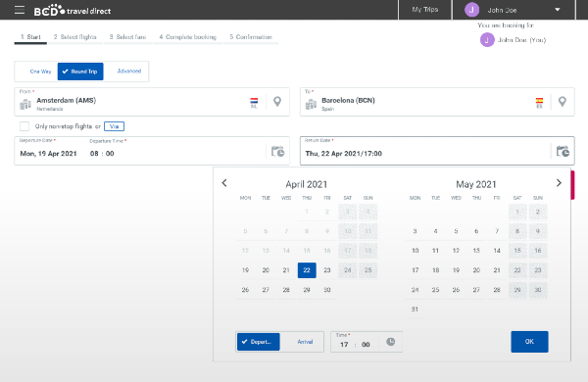Select May 3 in the calendar
Image resolution: width=588 pixels, height=382 pixels.
[x=416, y=231]
